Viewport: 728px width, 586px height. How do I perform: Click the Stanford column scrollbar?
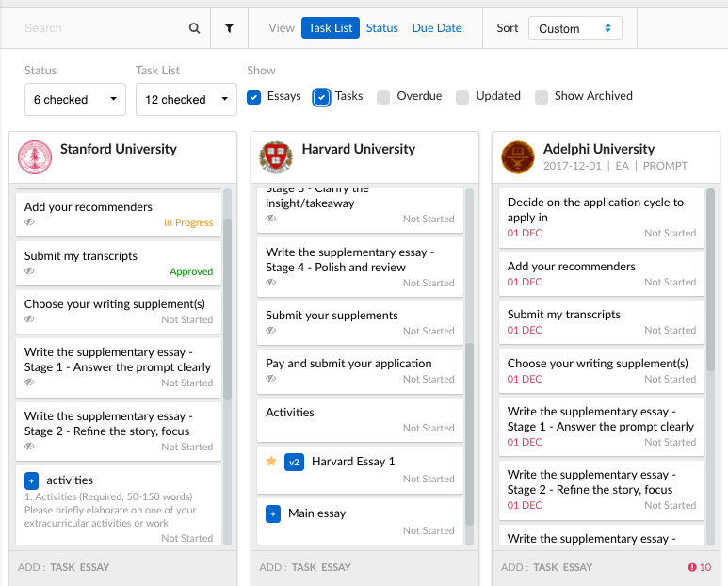pos(228,309)
